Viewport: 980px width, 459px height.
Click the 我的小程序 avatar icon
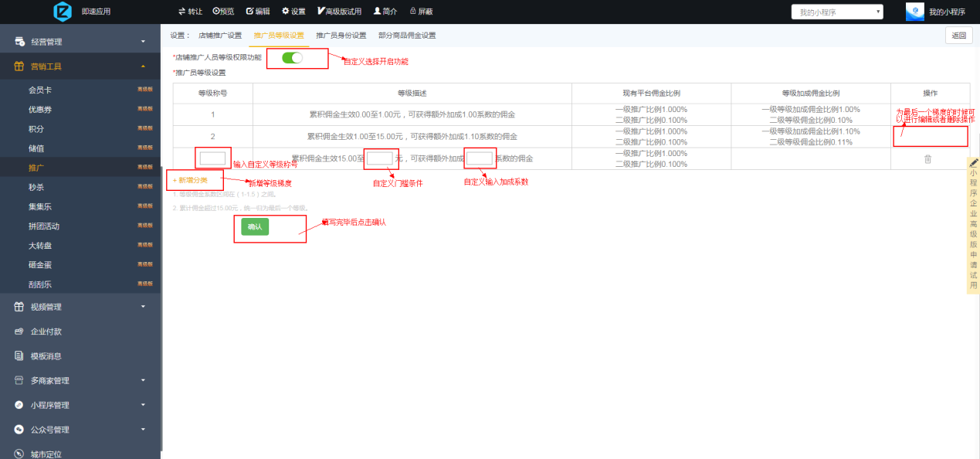[x=915, y=12]
